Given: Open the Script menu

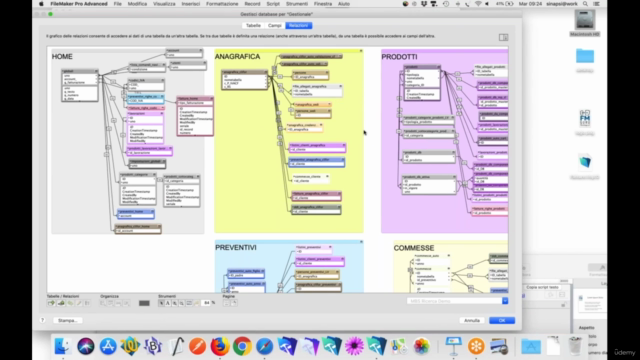Looking at the screenshot, I should (x=273, y=4).
